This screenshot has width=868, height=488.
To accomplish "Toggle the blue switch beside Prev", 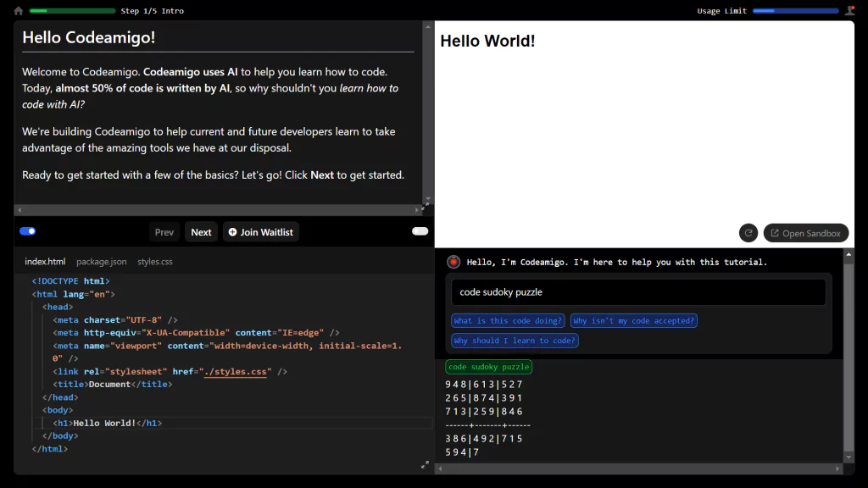I will click(28, 231).
